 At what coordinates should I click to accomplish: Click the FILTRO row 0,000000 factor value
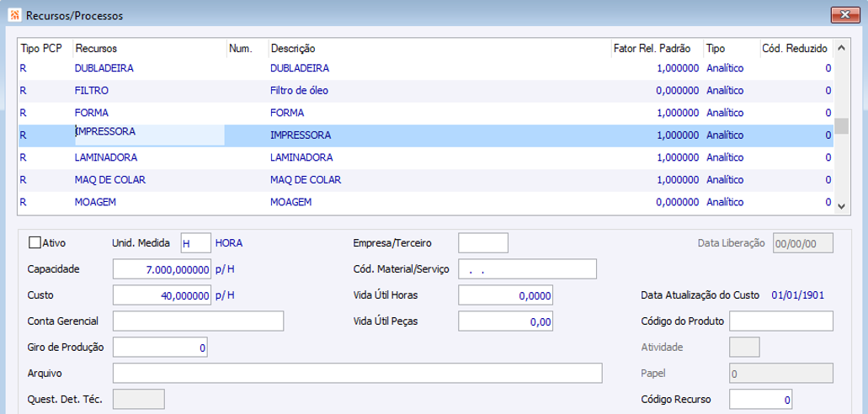click(x=677, y=91)
